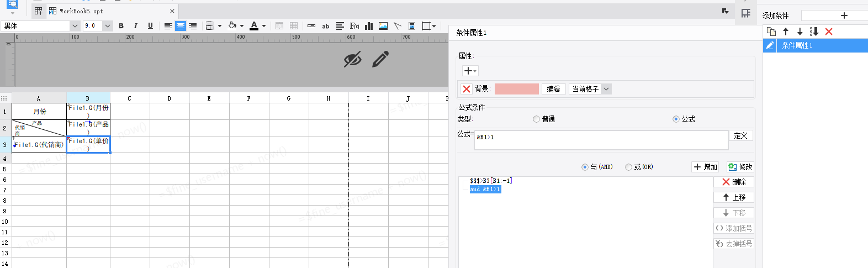
Task: Remove the 背景 attribute with red X
Action: tap(467, 89)
